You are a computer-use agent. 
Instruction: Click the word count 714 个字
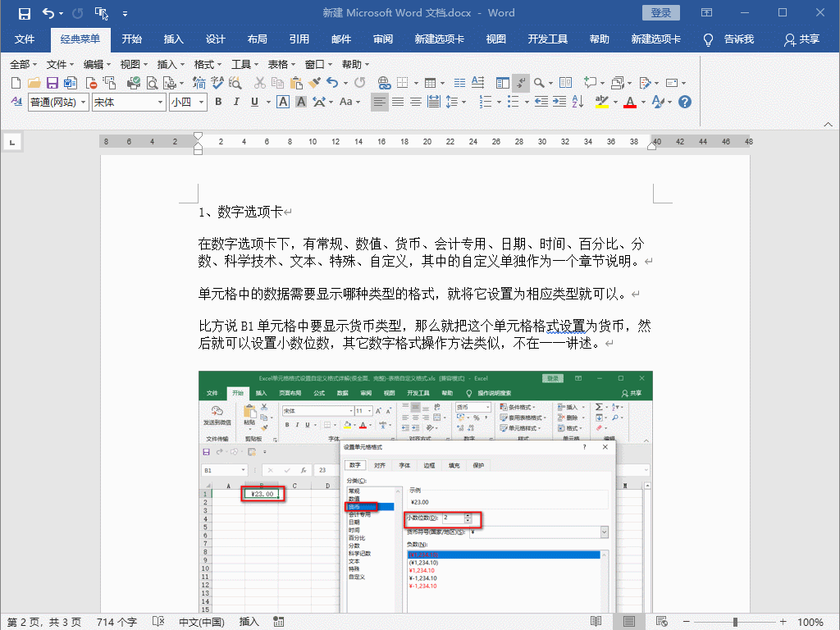116,622
